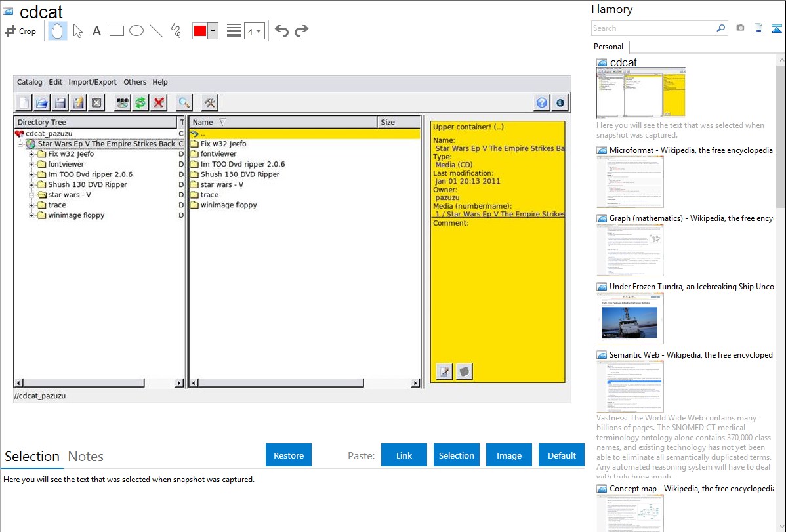Image resolution: width=786 pixels, height=532 pixels.
Task: Switch to the Notes tab
Action: 86,457
